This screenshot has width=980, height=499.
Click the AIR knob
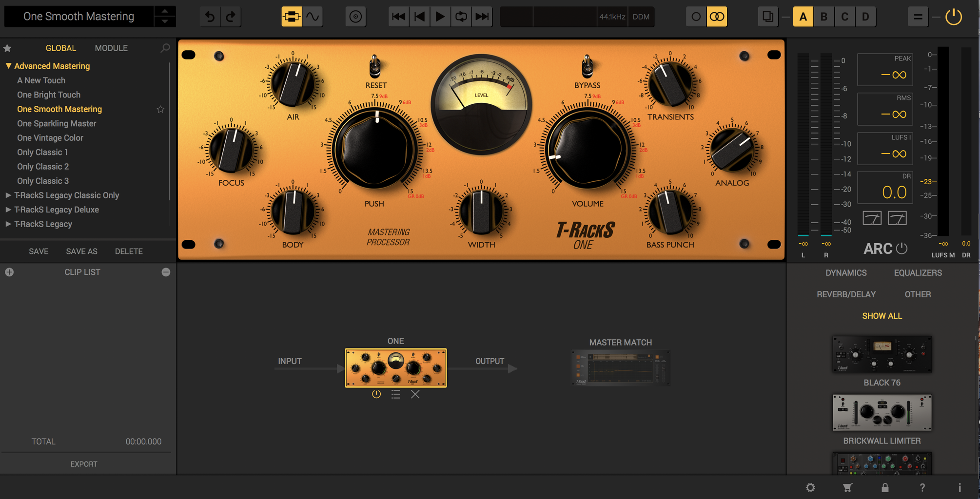coord(293,83)
